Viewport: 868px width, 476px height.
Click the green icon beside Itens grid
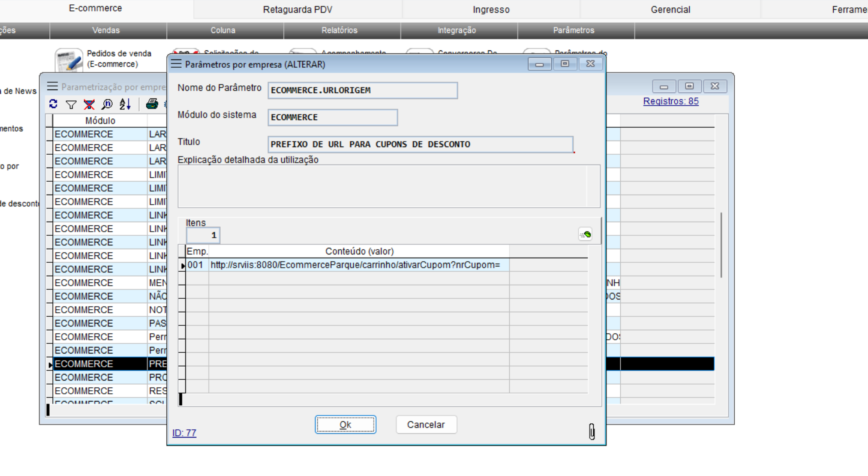tap(585, 234)
